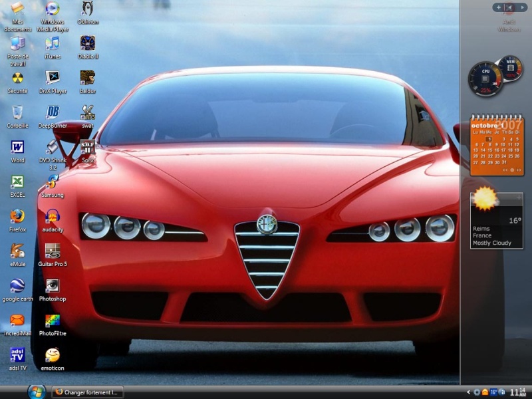
Task: Open the Sécurité desktop icon
Action: tap(18, 82)
